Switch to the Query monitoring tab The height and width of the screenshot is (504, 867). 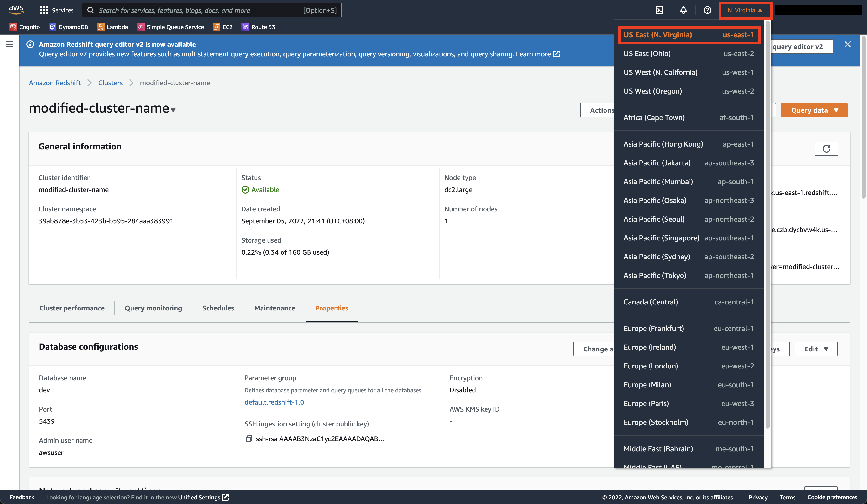[153, 308]
